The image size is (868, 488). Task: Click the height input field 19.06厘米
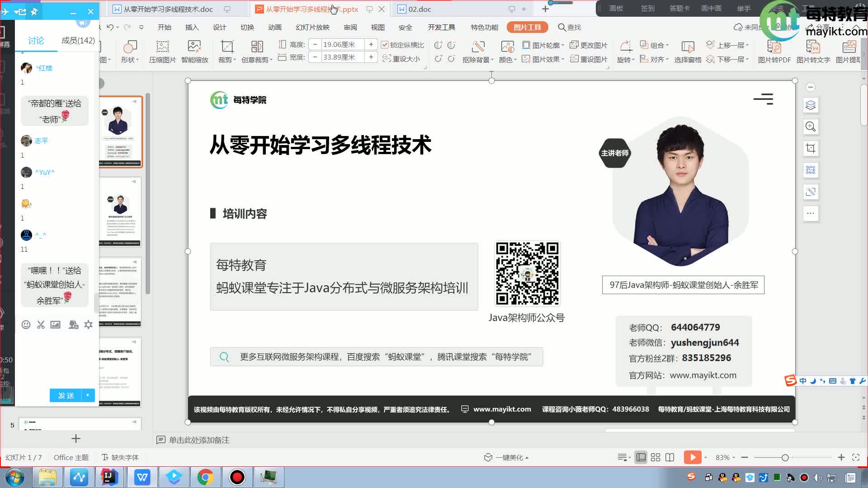click(343, 44)
